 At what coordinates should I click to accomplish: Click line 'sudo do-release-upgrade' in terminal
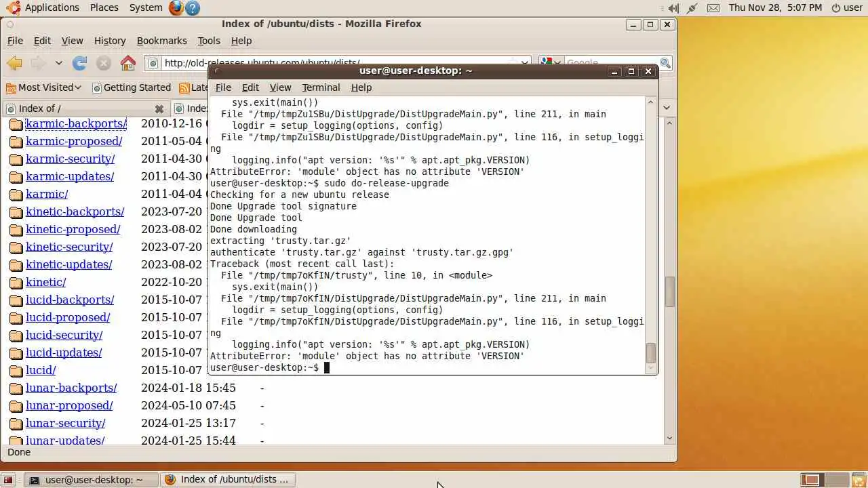[x=387, y=183]
